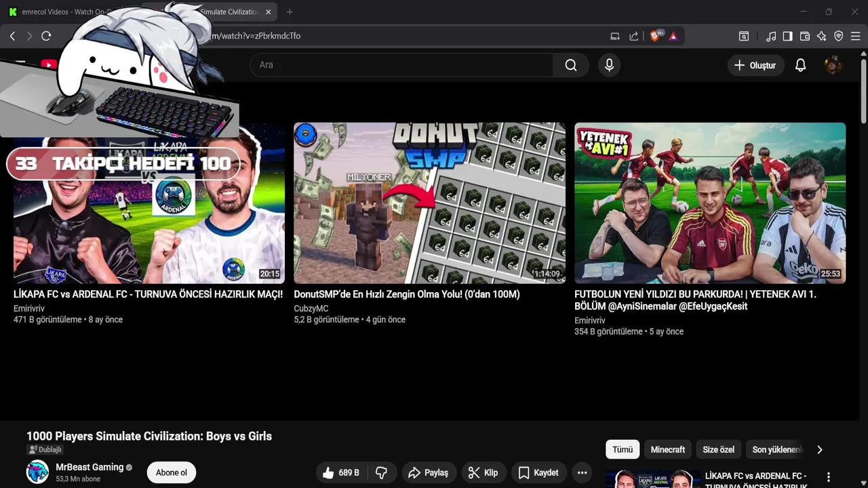Open the three-dot more actions menu

tap(582, 472)
